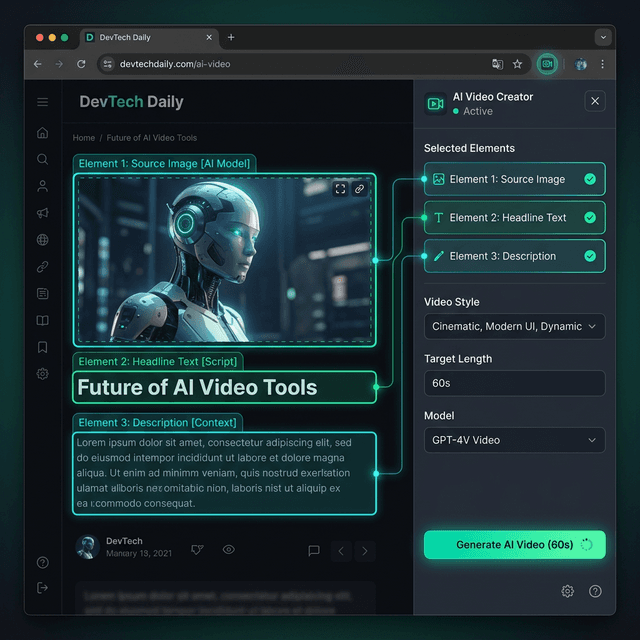Click the panel settings gear at bottom right
640x640 pixels.
pos(567,591)
